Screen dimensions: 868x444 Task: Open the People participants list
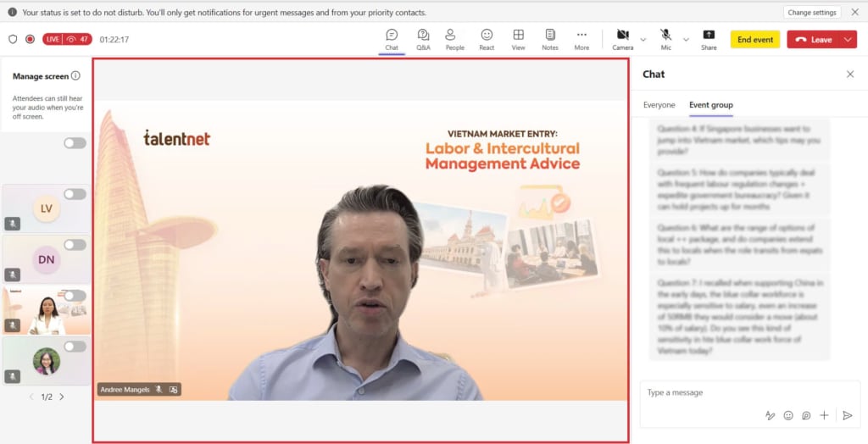coord(454,39)
